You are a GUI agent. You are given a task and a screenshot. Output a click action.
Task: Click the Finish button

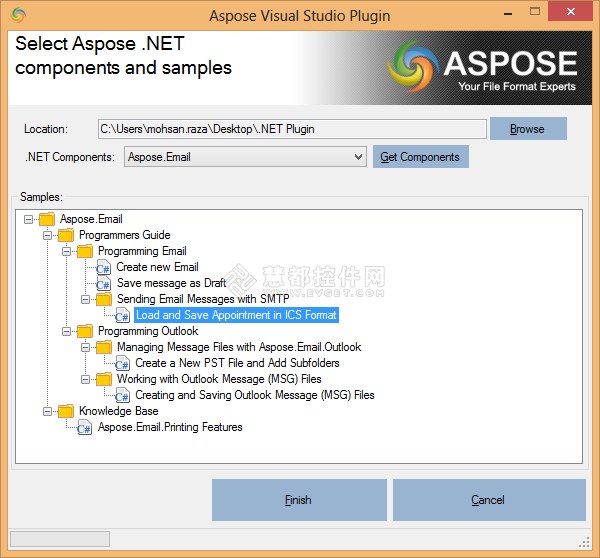point(299,500)
